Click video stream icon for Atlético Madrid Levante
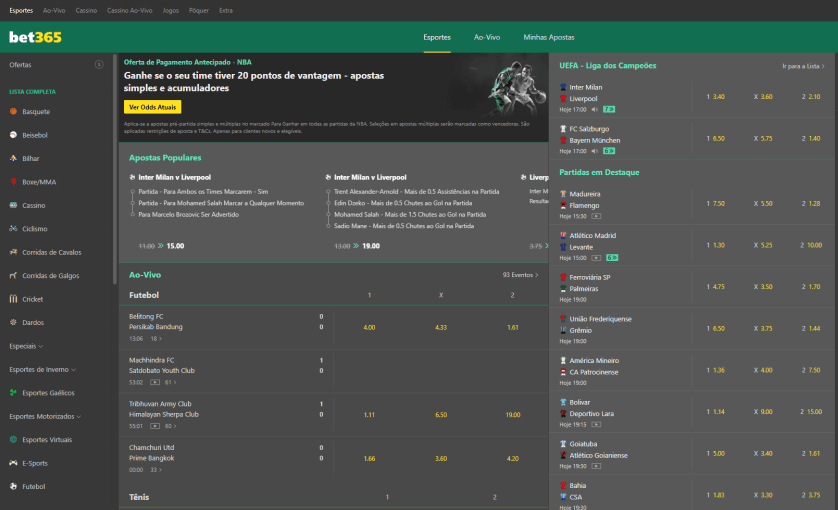This screenshot has width=838, height=510. 596,258
